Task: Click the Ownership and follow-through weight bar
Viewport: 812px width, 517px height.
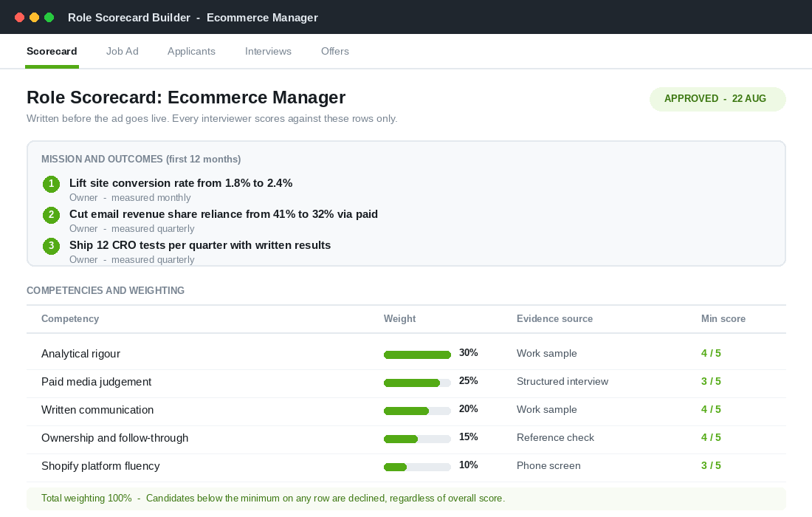Action: 417,438
